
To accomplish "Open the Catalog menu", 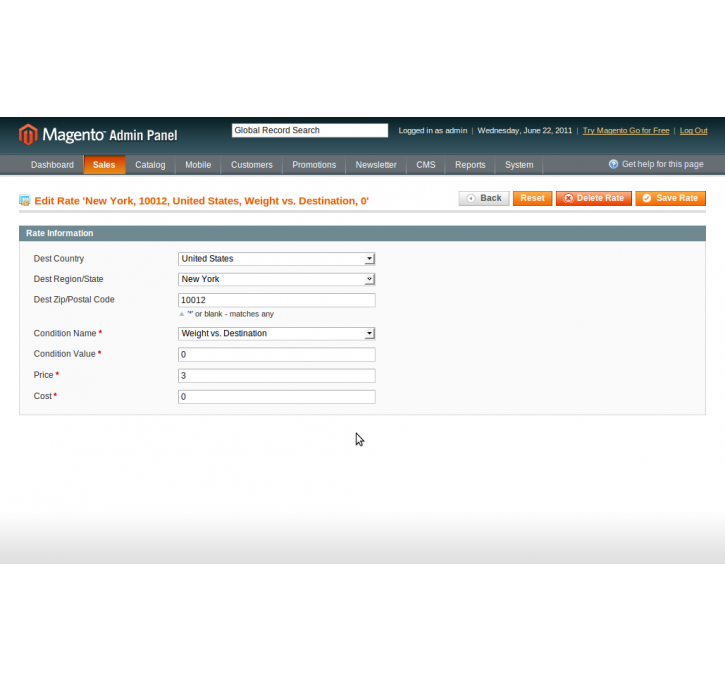I will (x=150, y=165).
